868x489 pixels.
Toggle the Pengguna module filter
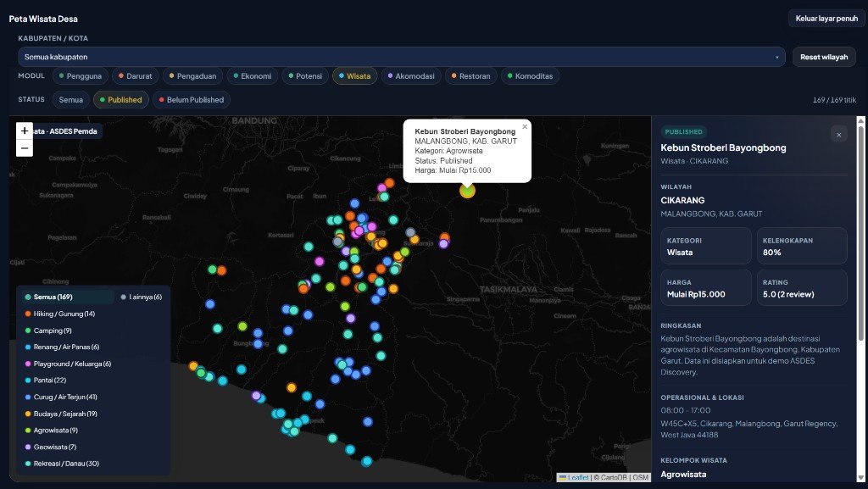pos(81,76)
